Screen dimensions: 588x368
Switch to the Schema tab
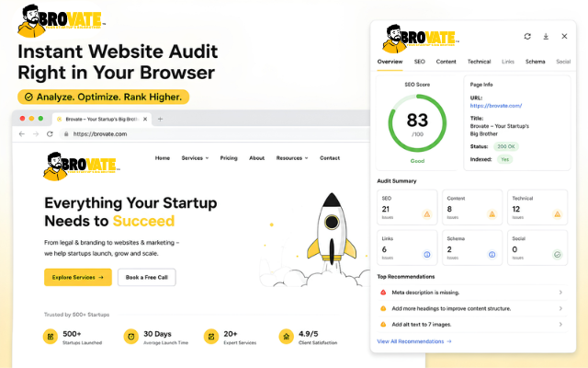535,62
